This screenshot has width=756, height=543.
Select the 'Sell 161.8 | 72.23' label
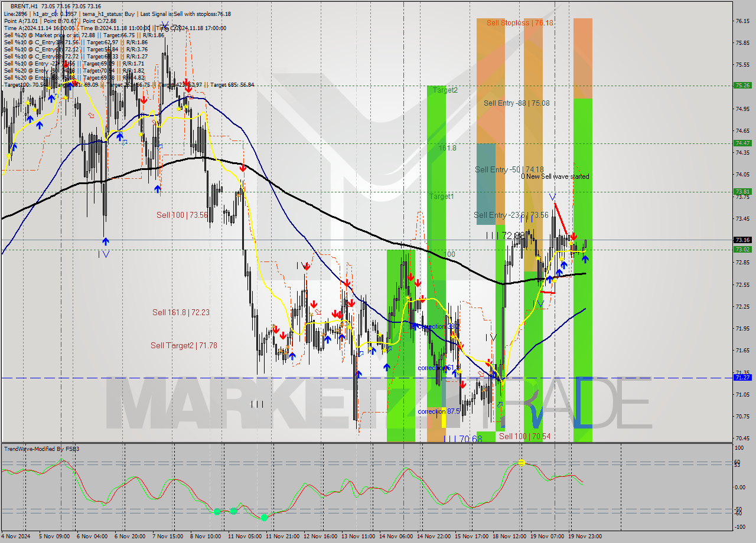(x=181, y=312)
